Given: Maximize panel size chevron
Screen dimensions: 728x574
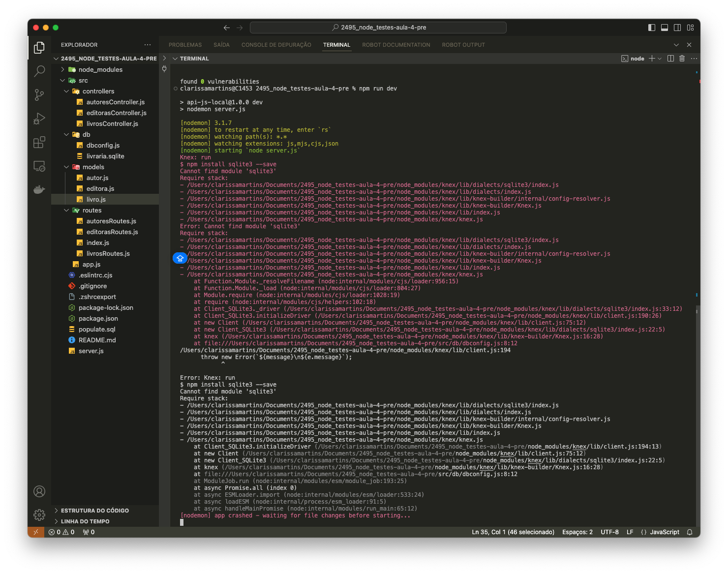Looking at the screenshot, I should click(x=676, y=45).
